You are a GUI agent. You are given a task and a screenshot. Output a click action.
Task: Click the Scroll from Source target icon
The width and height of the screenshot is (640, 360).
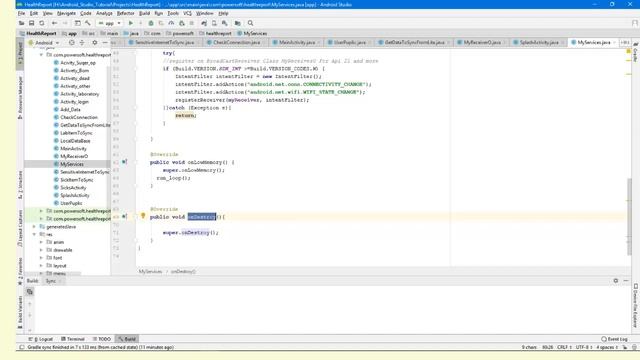click(71, 42)
